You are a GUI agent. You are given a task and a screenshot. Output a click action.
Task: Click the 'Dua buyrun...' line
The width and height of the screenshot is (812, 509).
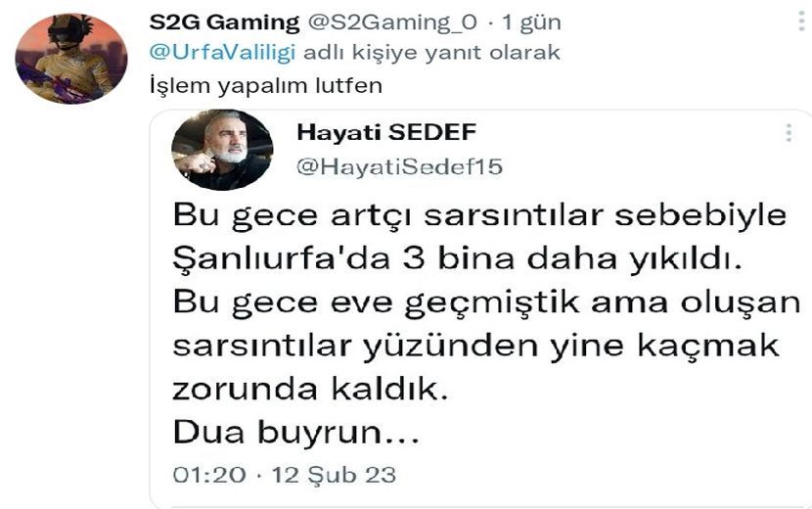pyautogui.click(x=295, y=432)
